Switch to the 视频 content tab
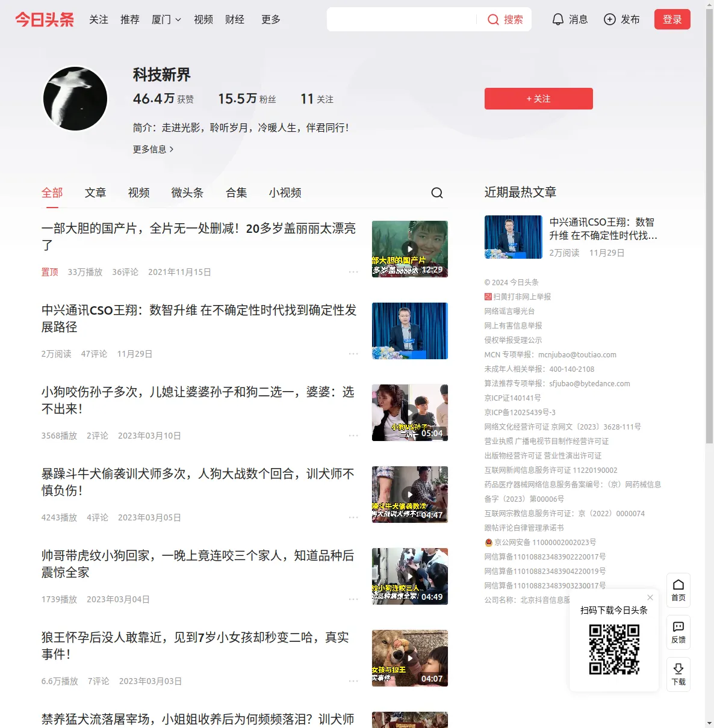The image size is (714, 728). click(139, 193)
